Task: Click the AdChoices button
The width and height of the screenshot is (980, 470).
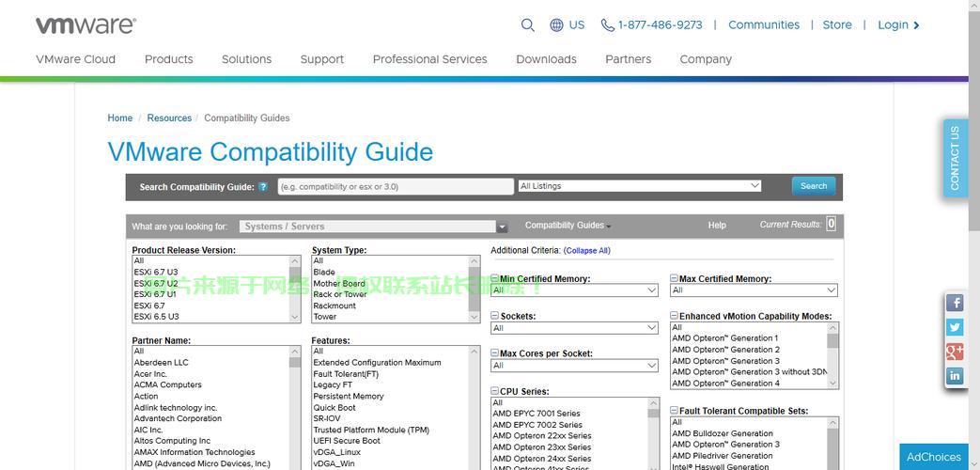Action: pos(934,457)
